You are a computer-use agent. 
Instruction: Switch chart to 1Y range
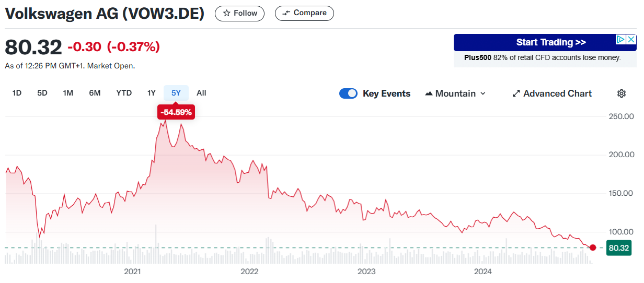pyautogui.click(x=152, y=93)
